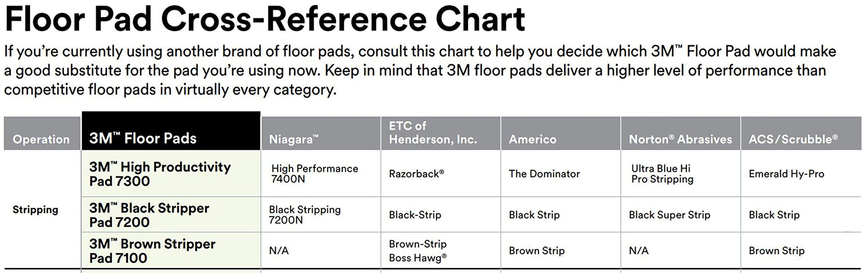Select the 3M Black Stripper Pad 7200 cell
This screenshot has height=276, width=868.
[x=149, y=215]
